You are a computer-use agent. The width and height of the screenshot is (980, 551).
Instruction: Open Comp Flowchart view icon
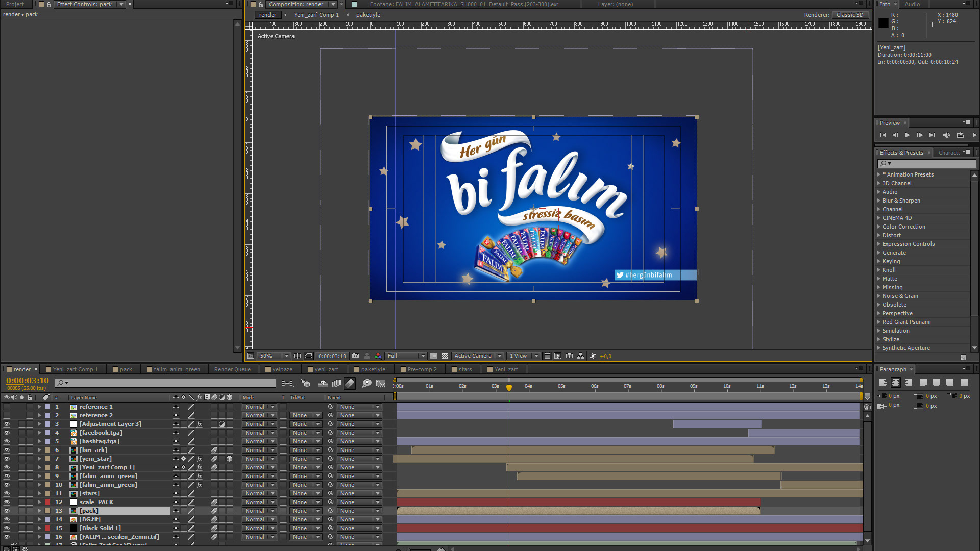coord(581,356)
